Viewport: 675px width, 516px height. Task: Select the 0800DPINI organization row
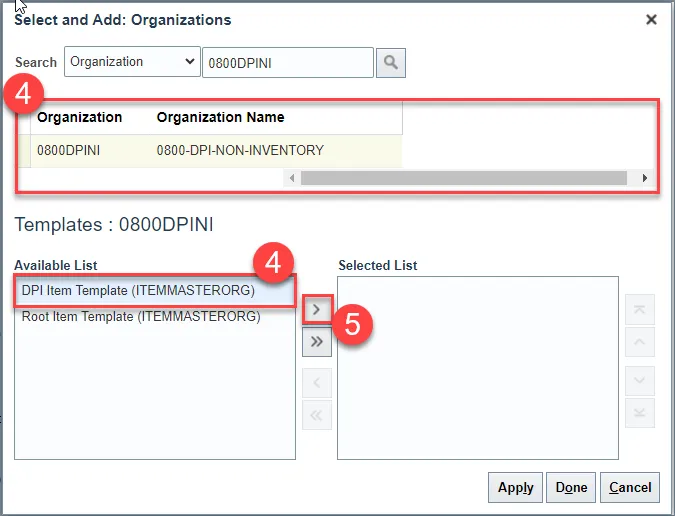pos(180,151)
